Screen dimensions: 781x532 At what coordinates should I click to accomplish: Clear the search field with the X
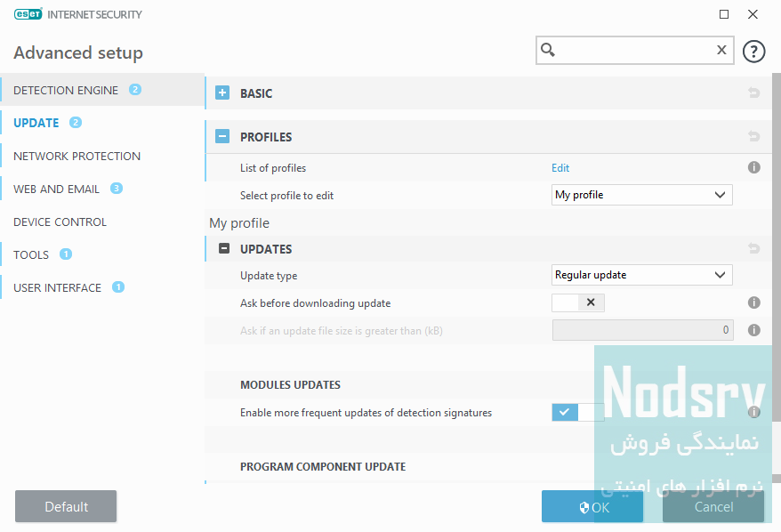721,50
